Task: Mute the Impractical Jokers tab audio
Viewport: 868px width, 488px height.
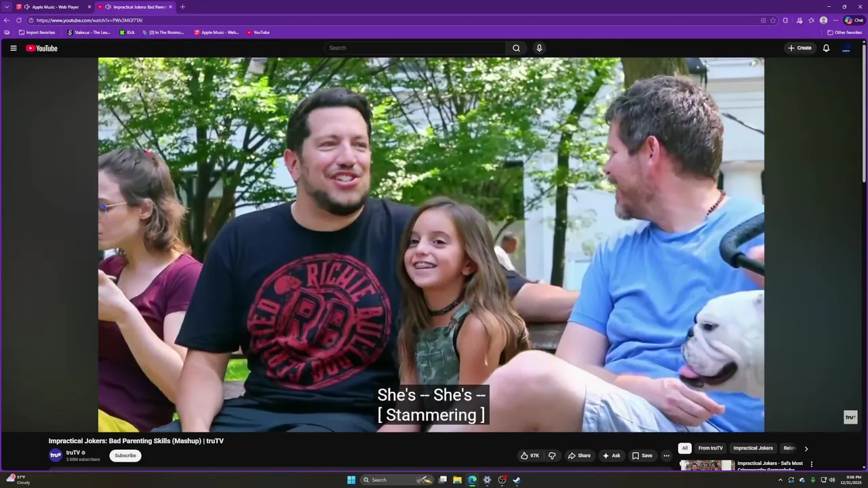Action: 108,7
